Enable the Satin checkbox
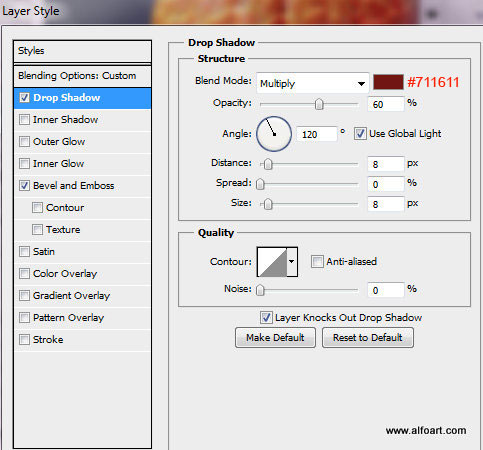 (24, 252)
